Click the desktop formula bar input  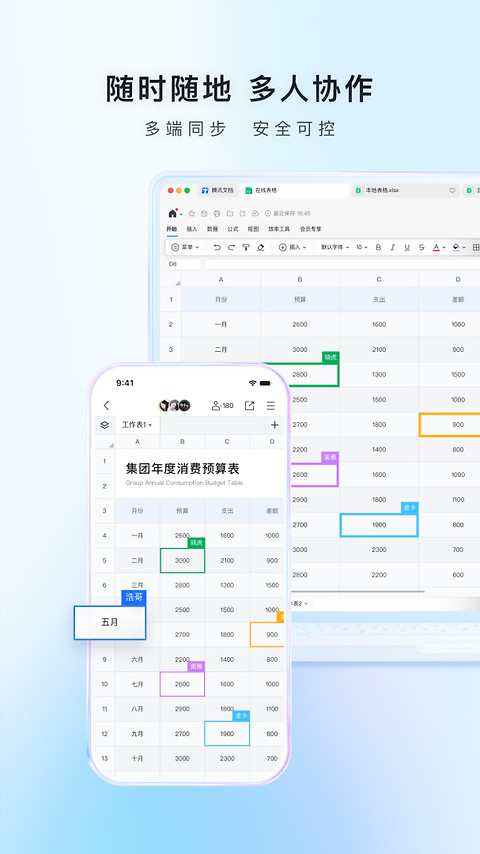click(x=342, y=264)
